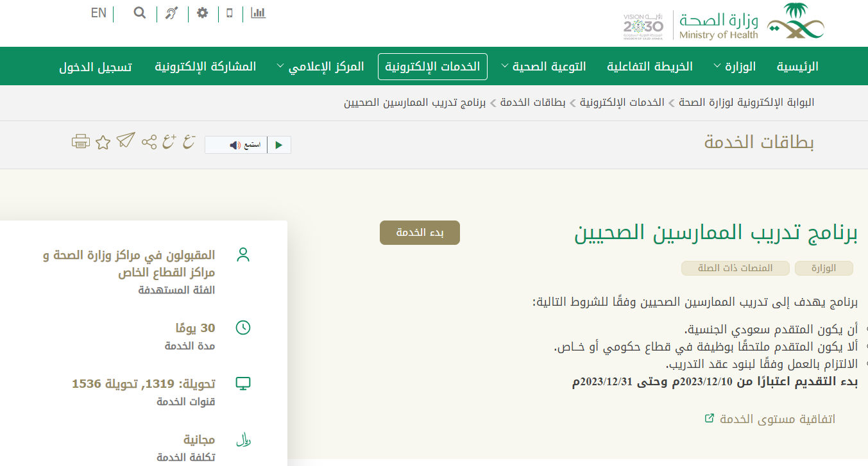Expand the الوزارة menu dropdown
The width and height of the screenshot is (868, 466).
point(735,66)
